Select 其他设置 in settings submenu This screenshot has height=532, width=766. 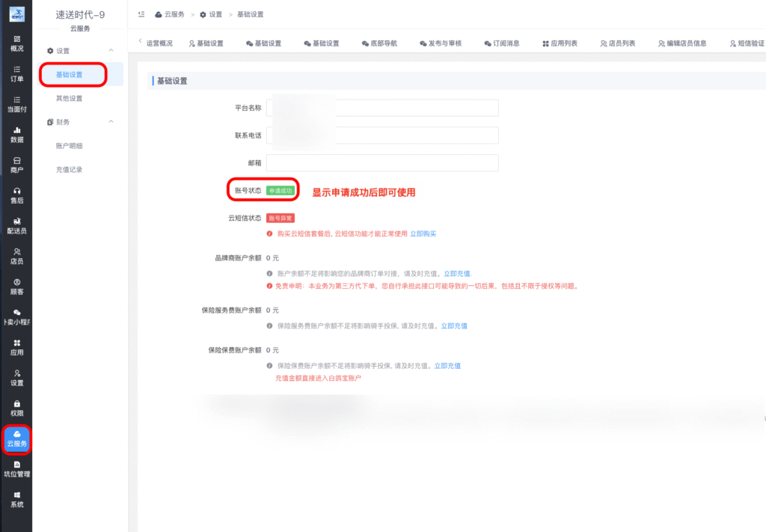[x=70, y=98]
